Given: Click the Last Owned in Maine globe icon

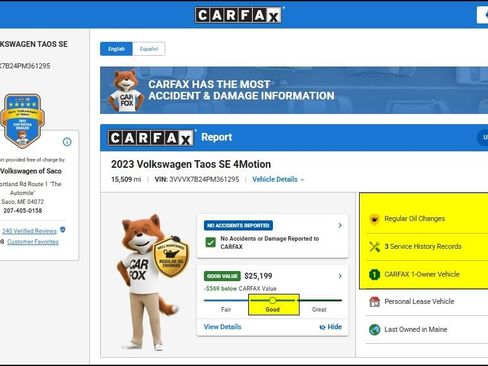Looking at the screenshot, I should coord(375,330).
